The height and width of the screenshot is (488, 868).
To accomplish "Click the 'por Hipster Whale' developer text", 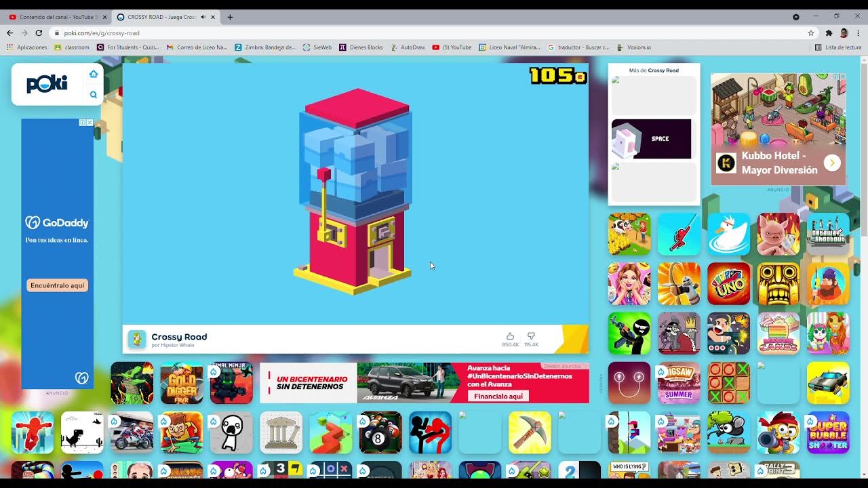I will pos(173,345).
